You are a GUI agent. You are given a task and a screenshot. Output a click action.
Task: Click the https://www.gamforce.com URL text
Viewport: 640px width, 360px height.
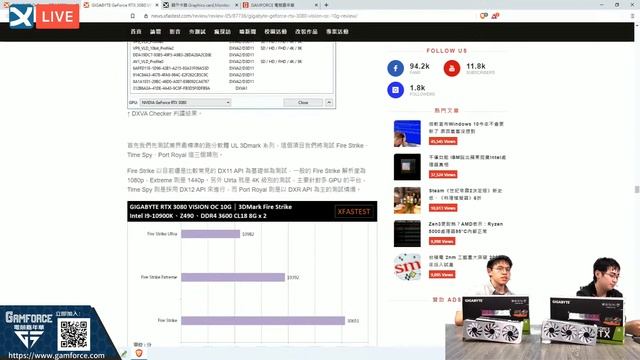(56, 356)
